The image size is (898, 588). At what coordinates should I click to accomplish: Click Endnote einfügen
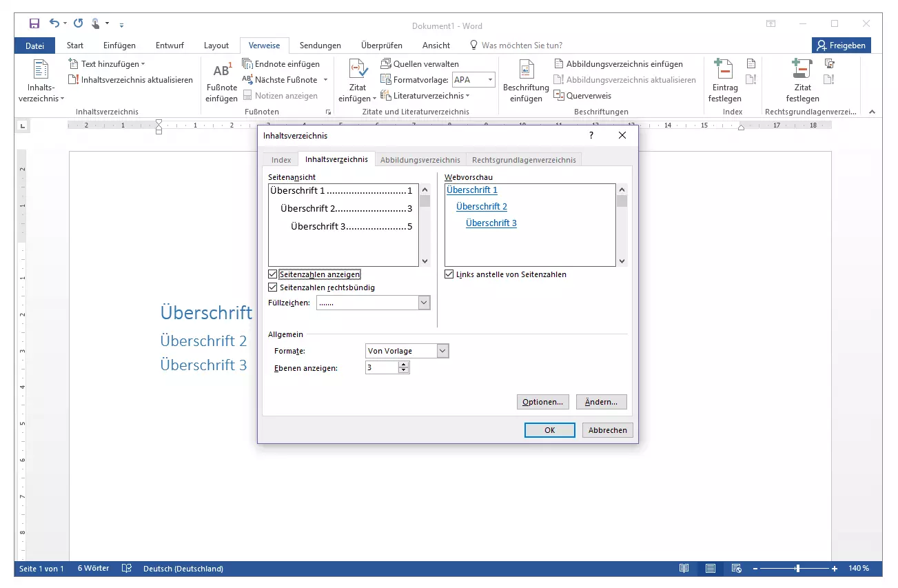pyautogui.click(x=281, y=64)
